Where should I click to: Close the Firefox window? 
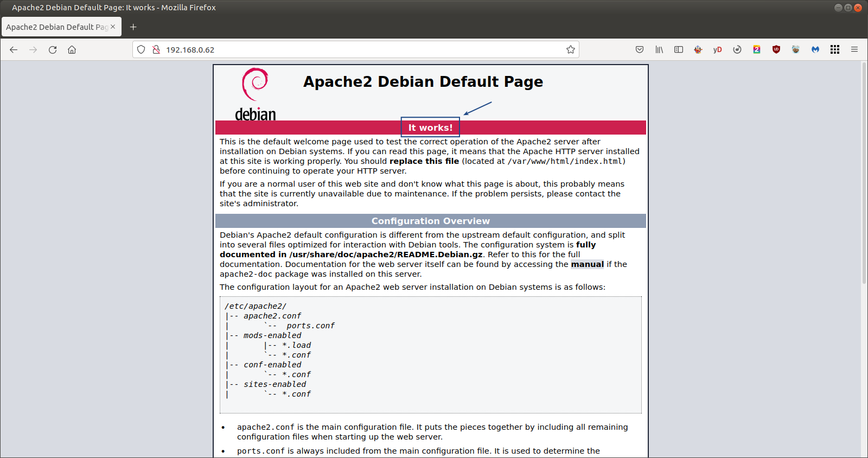tap(858, 8)
